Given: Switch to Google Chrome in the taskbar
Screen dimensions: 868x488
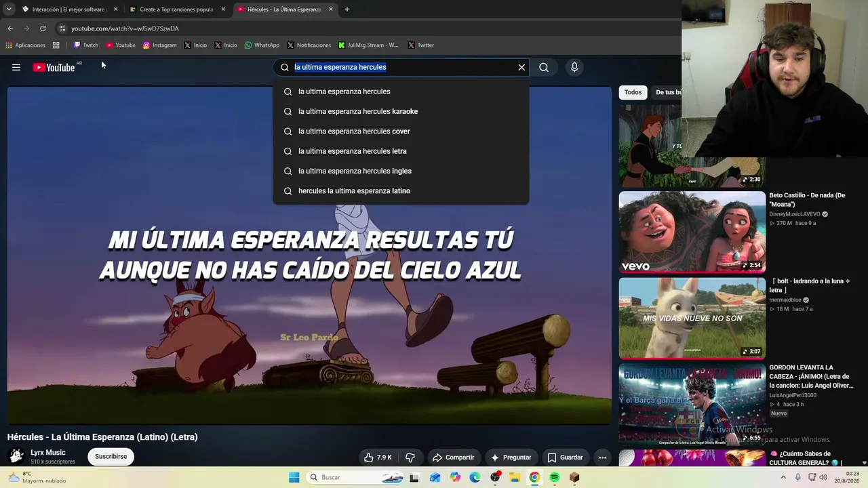Looking at the screenshot, I should click(534, 477).
